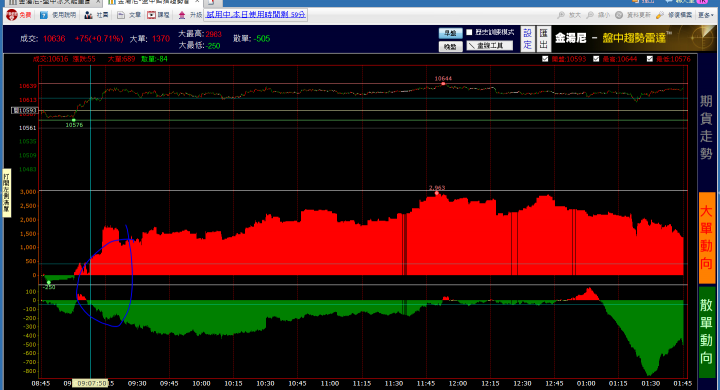
Task: Open the 使用說明 help icon
Action: coord(44,15)
